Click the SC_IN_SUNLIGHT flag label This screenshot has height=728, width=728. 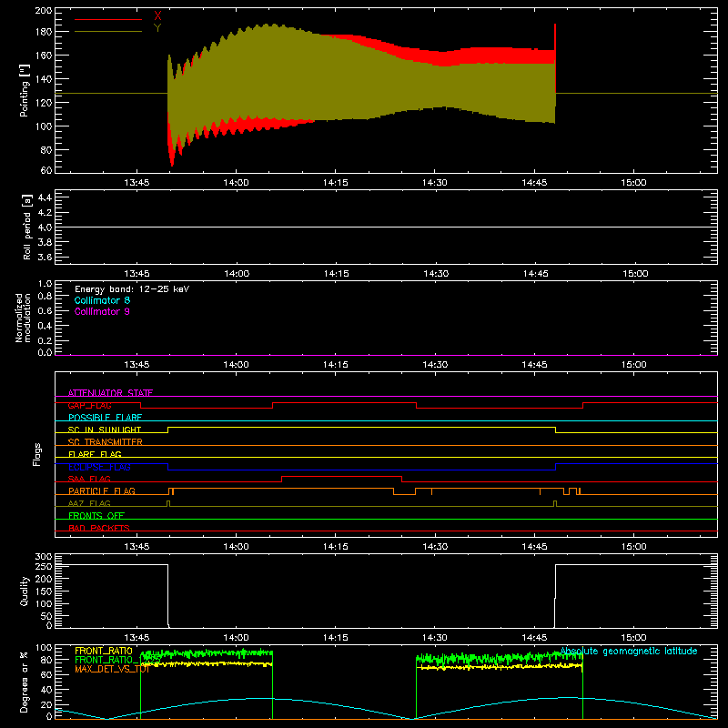click(x=105, y=430)
